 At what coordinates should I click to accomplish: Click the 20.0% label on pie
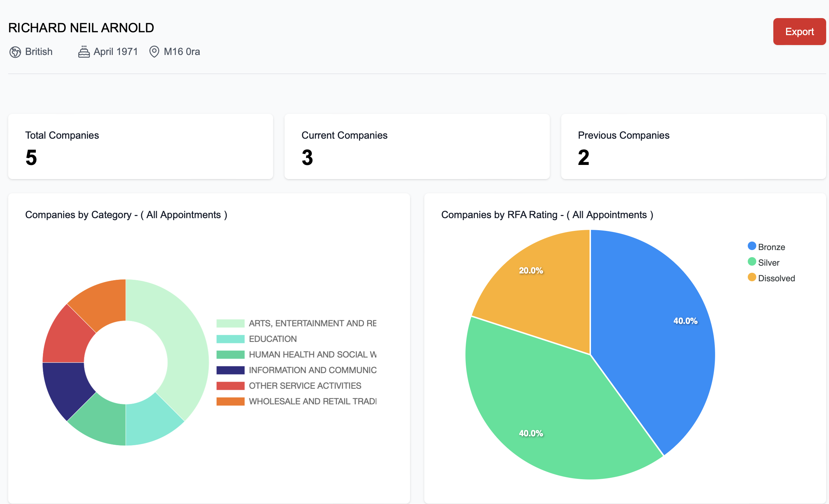click(x=531, y=271)
